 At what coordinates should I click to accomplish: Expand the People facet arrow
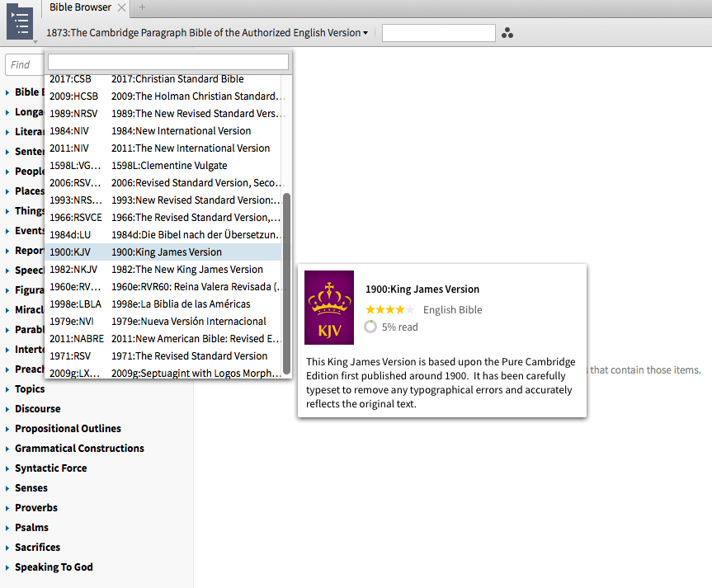pyautogui.click(x=7, y=172)
